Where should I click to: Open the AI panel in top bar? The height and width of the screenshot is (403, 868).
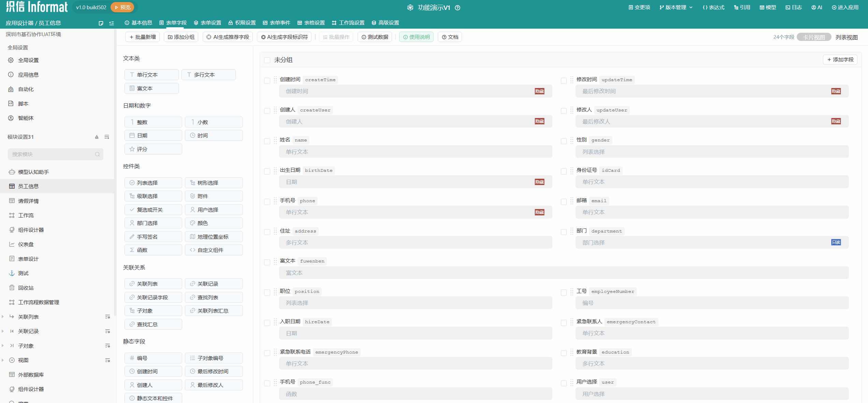pos(817,8)
